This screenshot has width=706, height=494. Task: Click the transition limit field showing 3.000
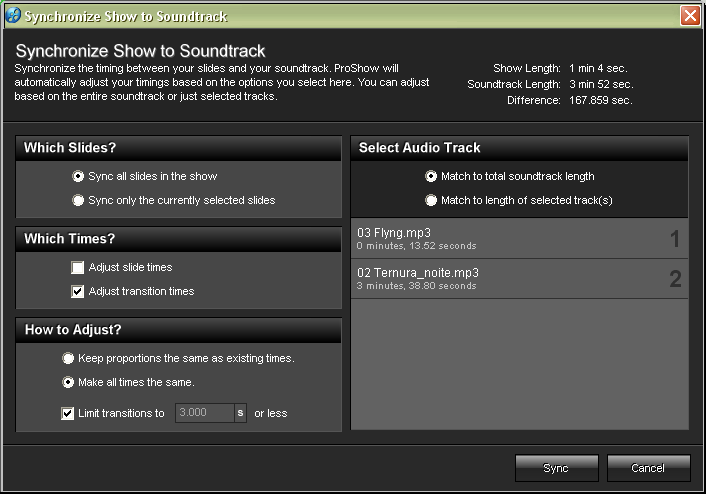click(203, 413)
